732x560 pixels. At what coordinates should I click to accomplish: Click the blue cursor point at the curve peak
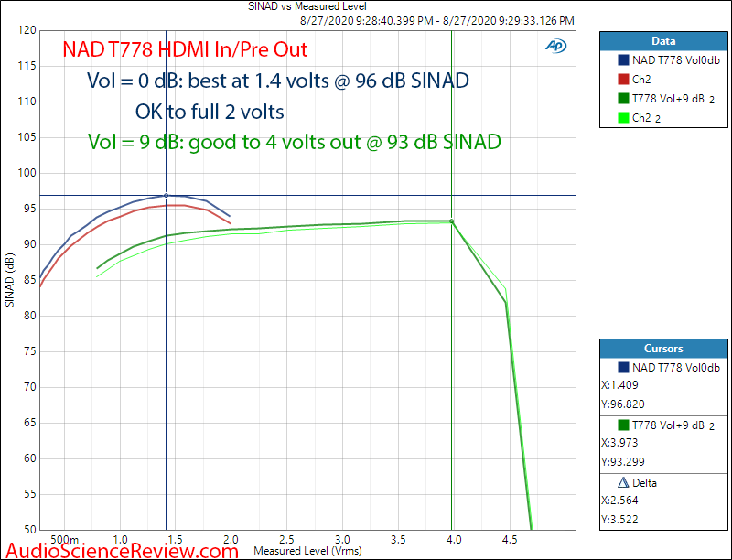click(167, 196)
